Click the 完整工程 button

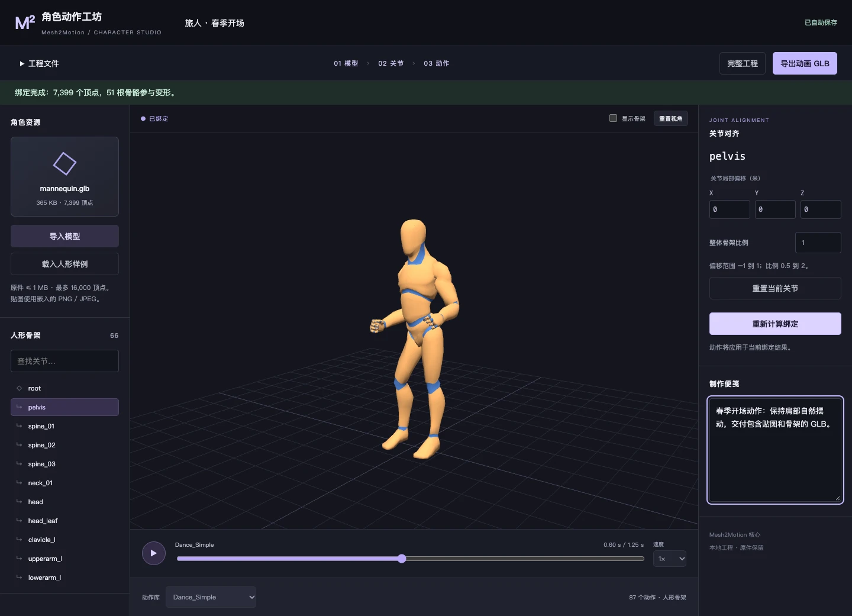pos(743,63)
